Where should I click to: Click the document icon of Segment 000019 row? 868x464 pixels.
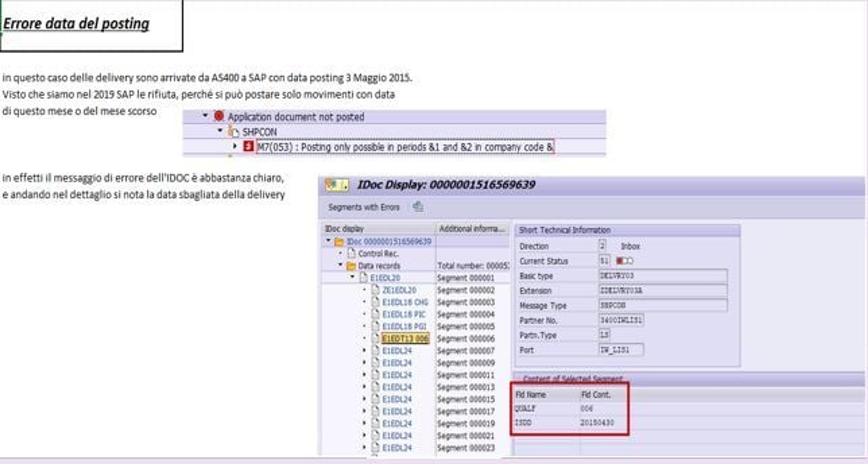376,423
